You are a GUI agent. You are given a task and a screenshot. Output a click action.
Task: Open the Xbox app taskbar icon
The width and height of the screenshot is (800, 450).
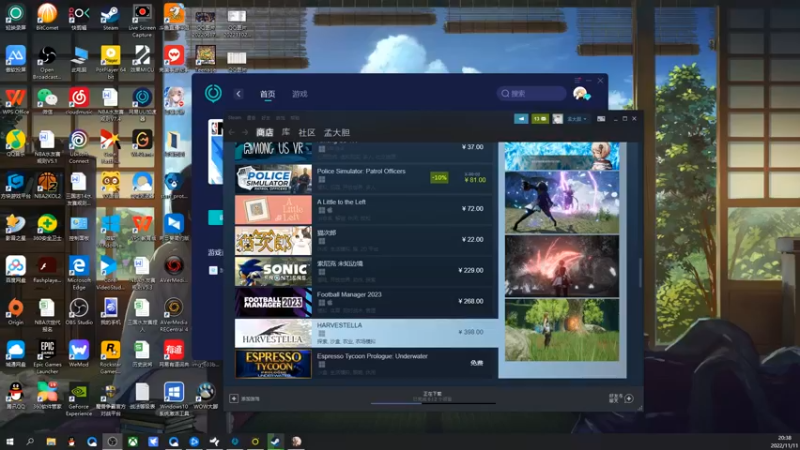click(132, 441)
